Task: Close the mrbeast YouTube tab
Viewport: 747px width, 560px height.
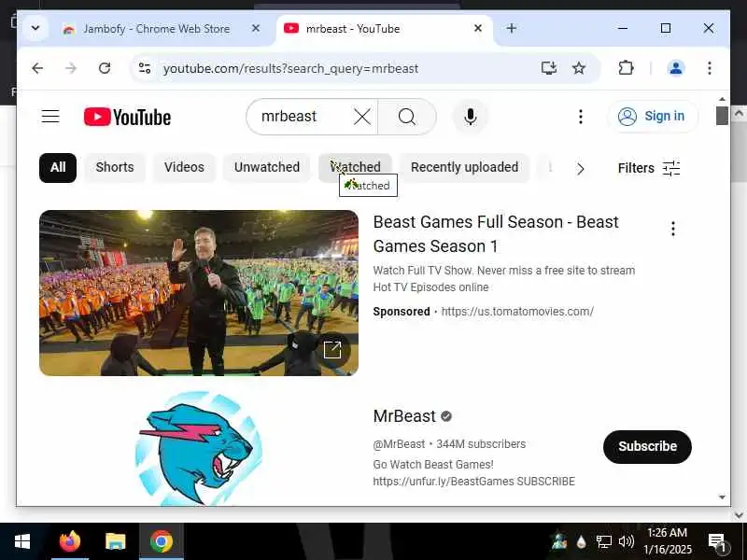Action: [x=478, y=29]
